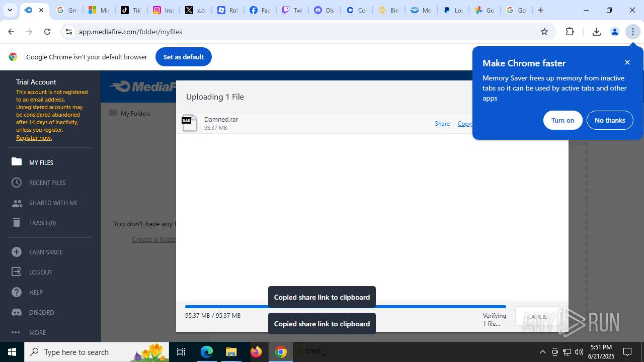
Task: Open the notification center icon
Action: click(627, 352)
